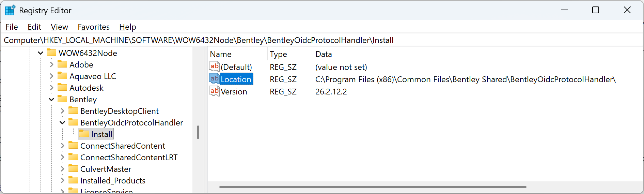The width and height of the screenshot is (644, 194).
Task: Click the Adobe key folder icon
Action: [x=62, y=64]
